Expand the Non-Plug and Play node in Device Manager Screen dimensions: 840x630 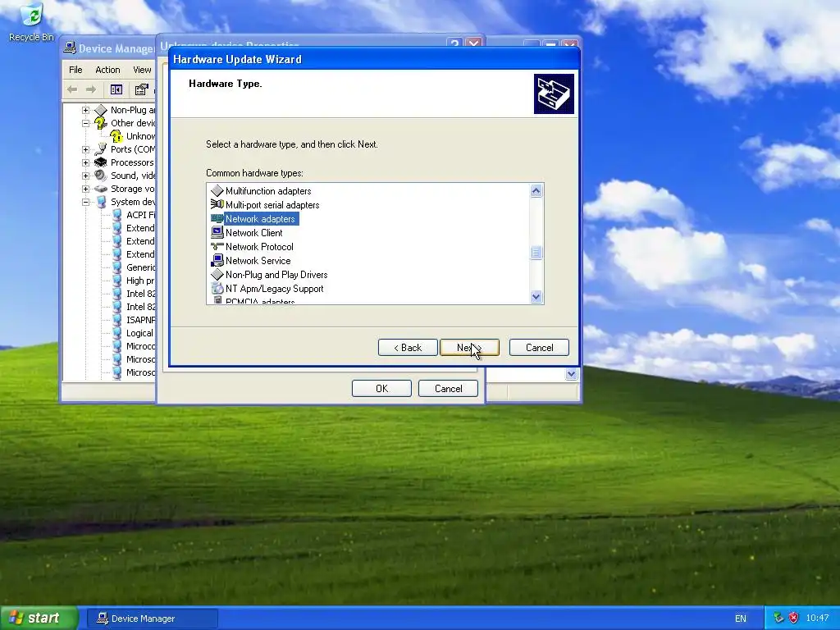pos(85,111)
